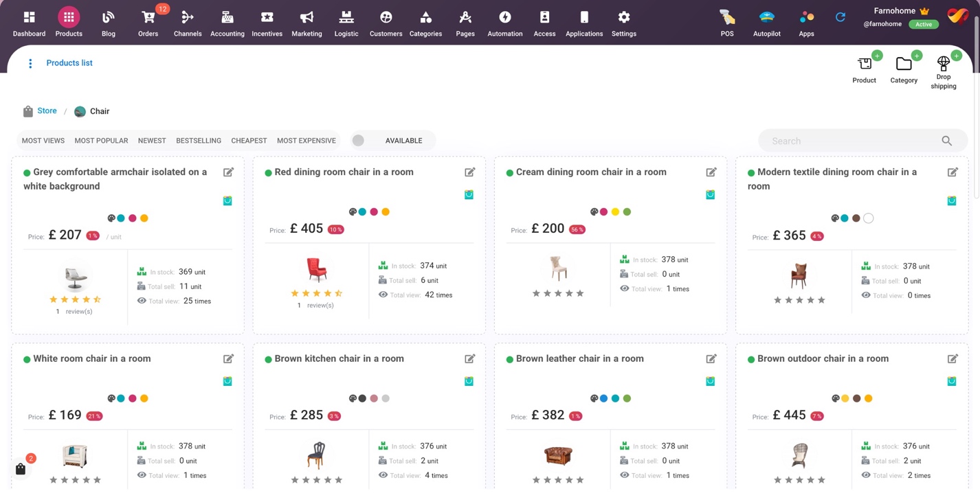Open the Incentives section
980x493 pixels.
(x=267, y=23)
